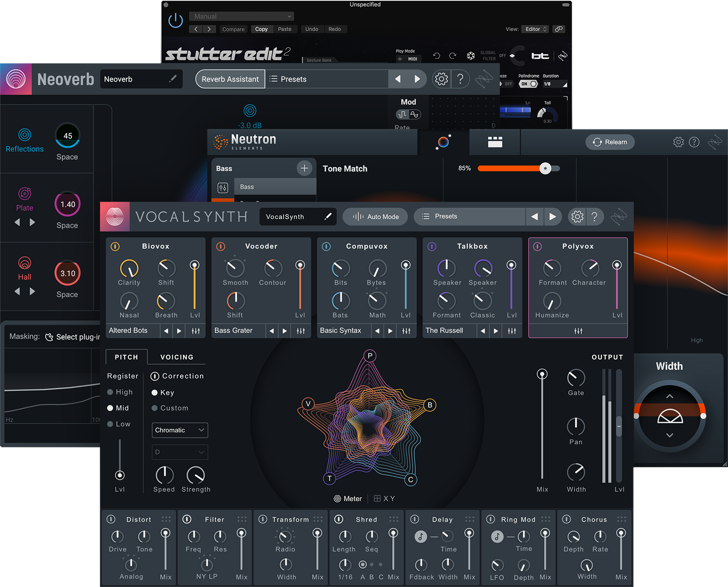The height and width of the screenshot is (587, 728).
Task: Open the Manual mode dropdown in Stutter Edit 2
Action: [x=241, y=16]
